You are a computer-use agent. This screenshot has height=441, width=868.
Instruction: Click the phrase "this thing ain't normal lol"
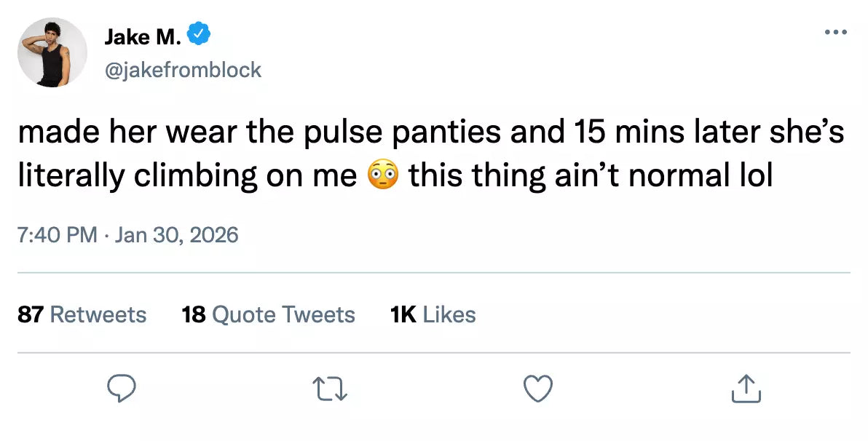click(x=590, y=176)
